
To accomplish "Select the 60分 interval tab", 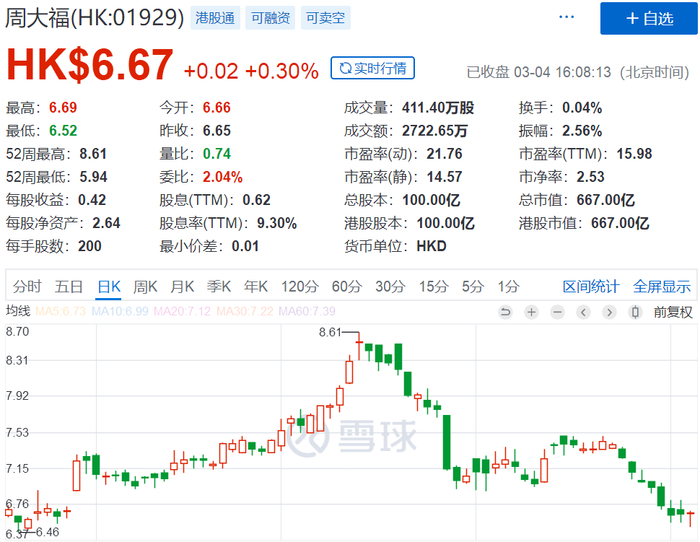I will click(x=346, y=286).
